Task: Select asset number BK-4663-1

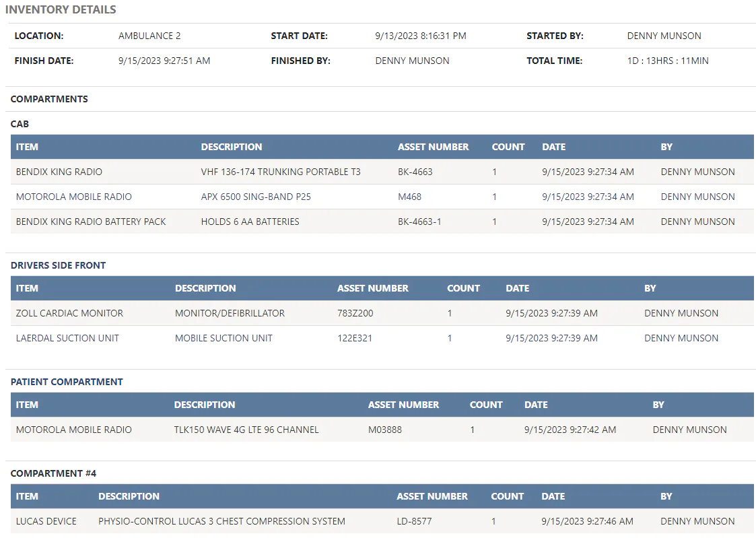Action: pos(419,222)
